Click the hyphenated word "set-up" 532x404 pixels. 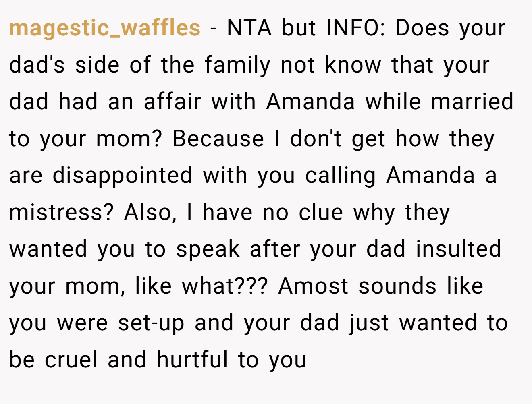pyautogui.click(x=152, y=324)
